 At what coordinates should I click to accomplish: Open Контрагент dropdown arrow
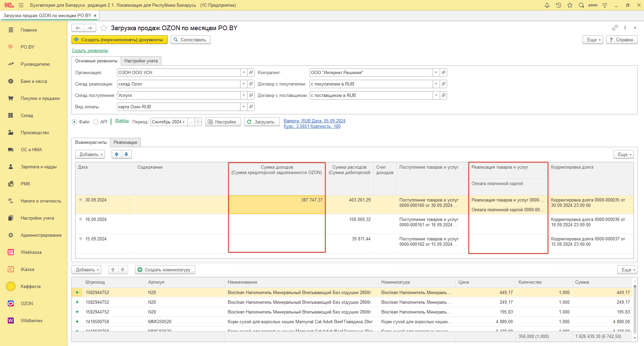point(436,72)
